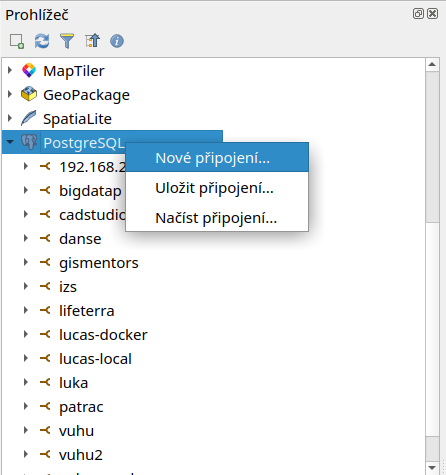This screenshot has height=475, width=446.
Task: Click the SpatiaLite feather icon
Action: tap(29, 118)
